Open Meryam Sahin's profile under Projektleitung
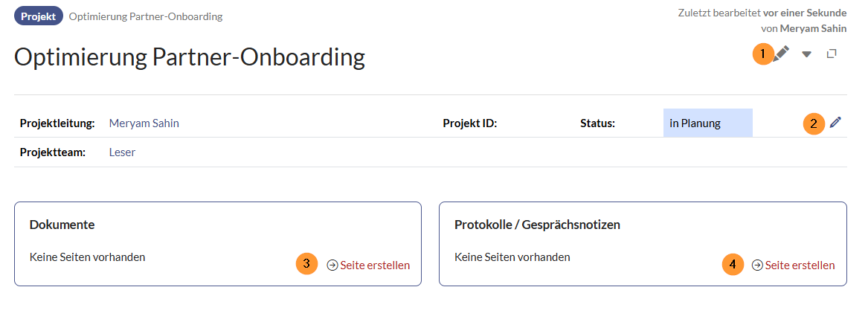The height and width of the screenshot is (319, 868). pyautogui.click(x=144, y=123)
